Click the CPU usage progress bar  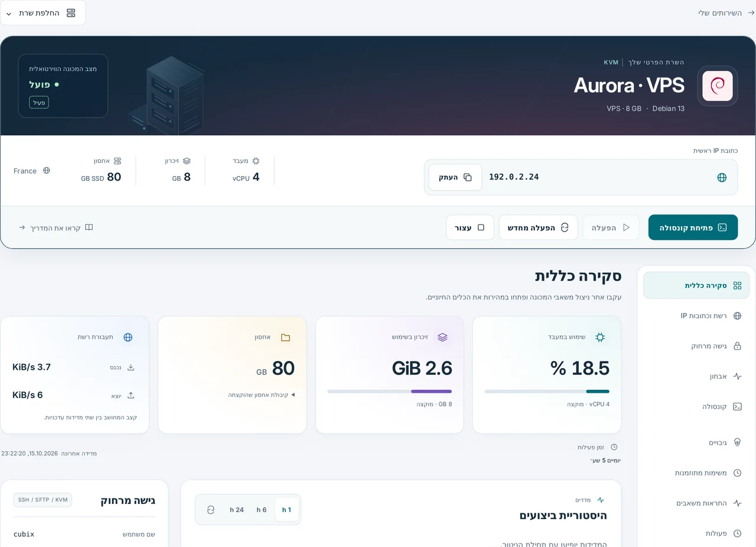[x=547, y=391]
